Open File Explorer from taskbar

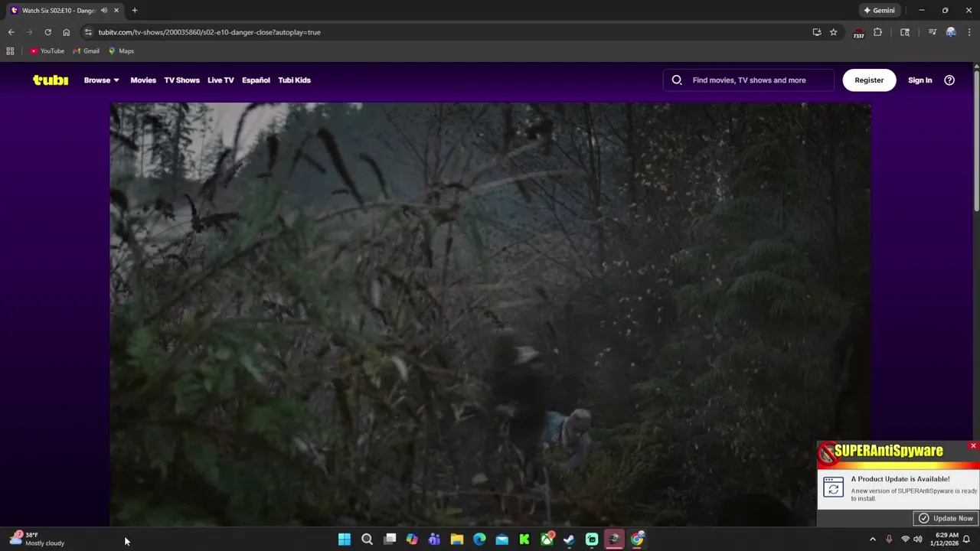click(x=457, y=540)
